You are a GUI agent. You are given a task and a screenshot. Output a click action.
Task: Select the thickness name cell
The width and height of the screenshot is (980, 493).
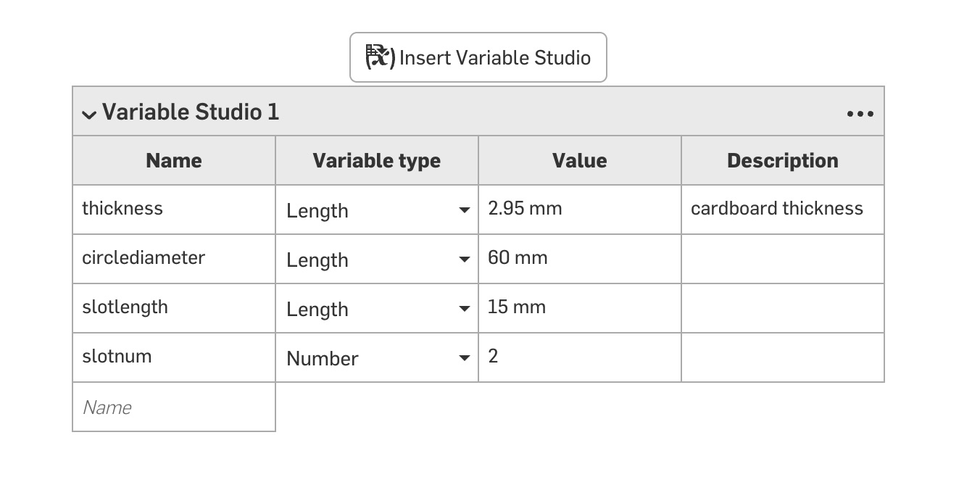(174, 209)
